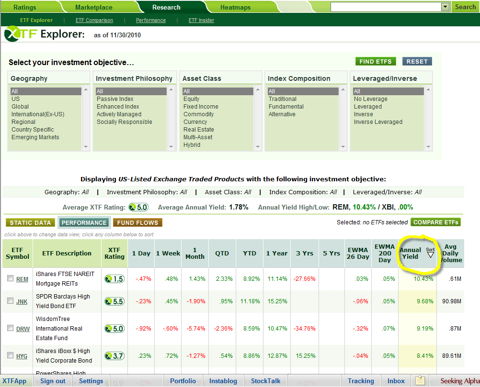480x387 pixels.
Task: Select Actively Managed philosophy option
Action: coord(119,114)
